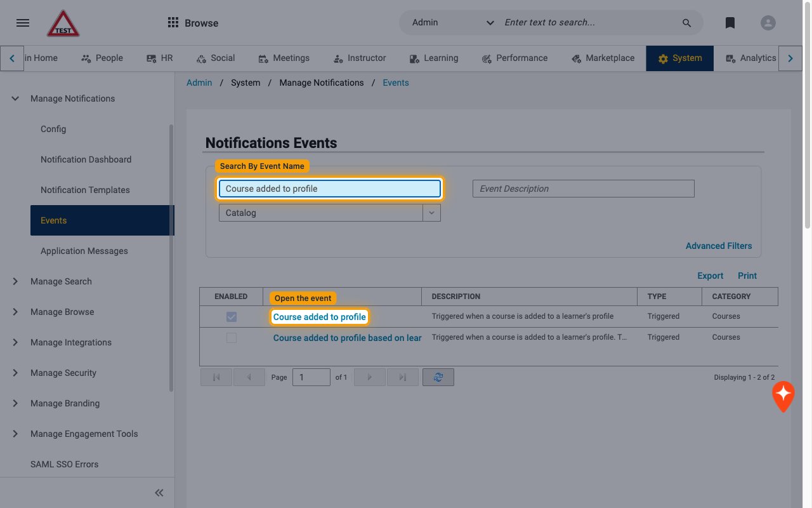Click the Search By Event Name field
The height and width of the screenshot is (508, 812).
pyautogui.click(x=329, y=189)
